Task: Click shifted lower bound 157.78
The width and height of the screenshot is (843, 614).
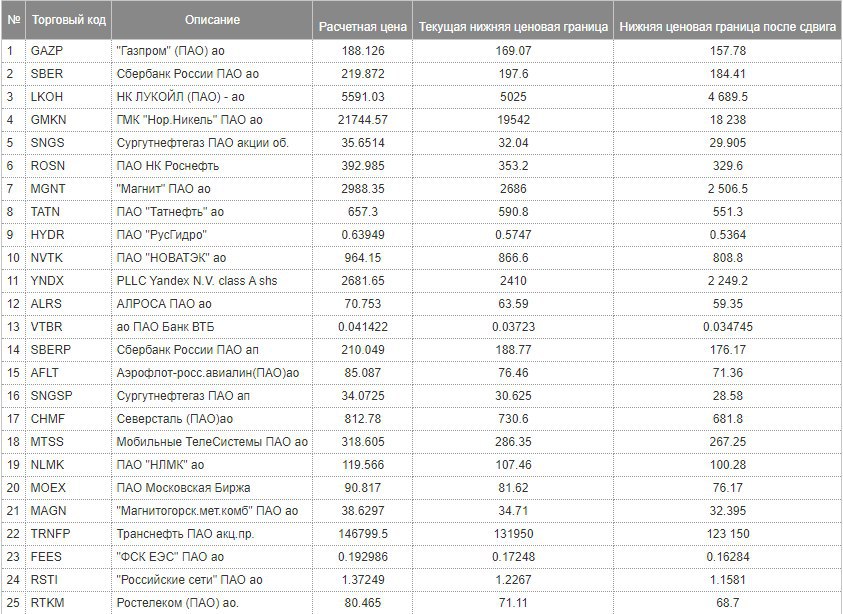Action: pos(728,51)
